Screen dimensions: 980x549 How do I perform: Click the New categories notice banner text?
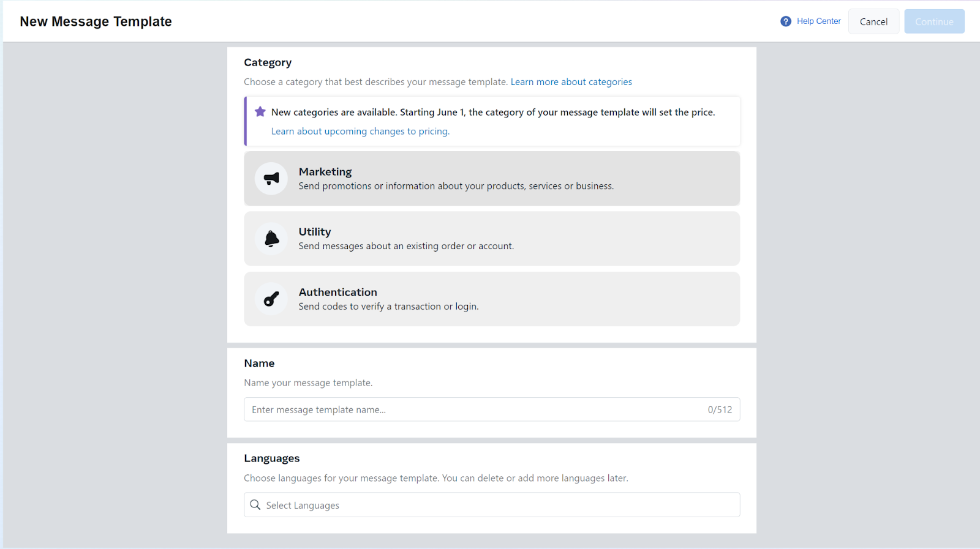point(493,113)
